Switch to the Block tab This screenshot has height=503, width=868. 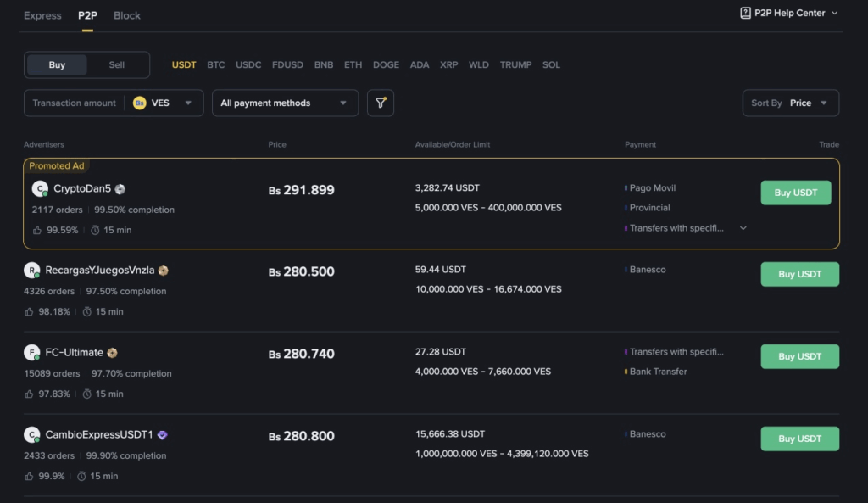(x=127, y=15)
